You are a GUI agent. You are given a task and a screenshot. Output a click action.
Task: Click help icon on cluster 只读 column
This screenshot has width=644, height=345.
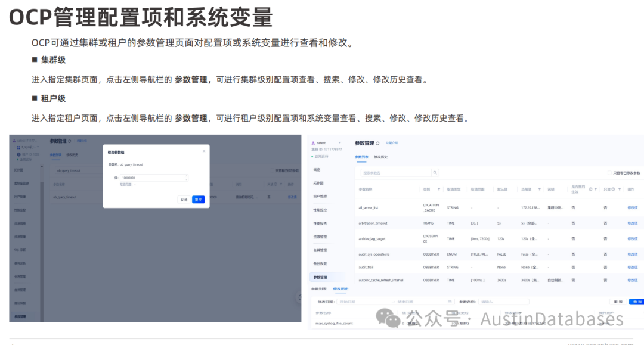click(x=613, y=189)
